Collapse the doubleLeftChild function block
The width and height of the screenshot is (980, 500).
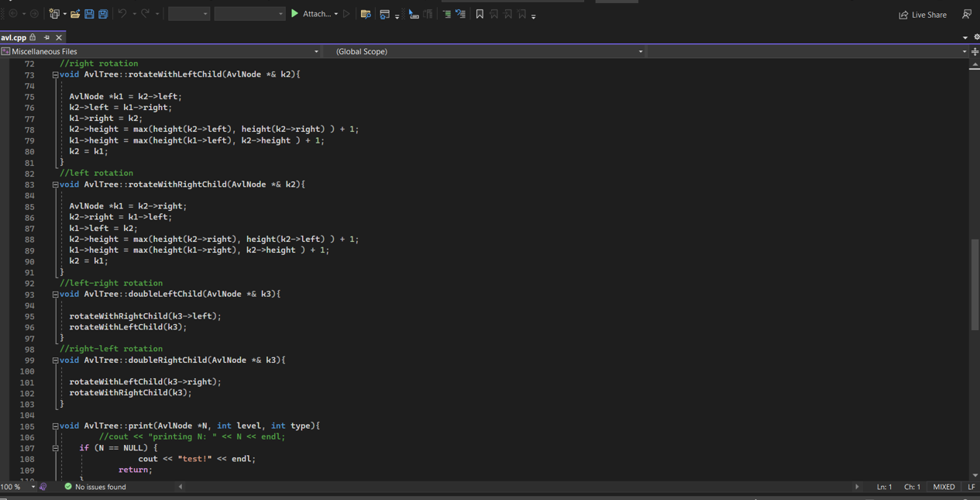(x=55, y=295)
